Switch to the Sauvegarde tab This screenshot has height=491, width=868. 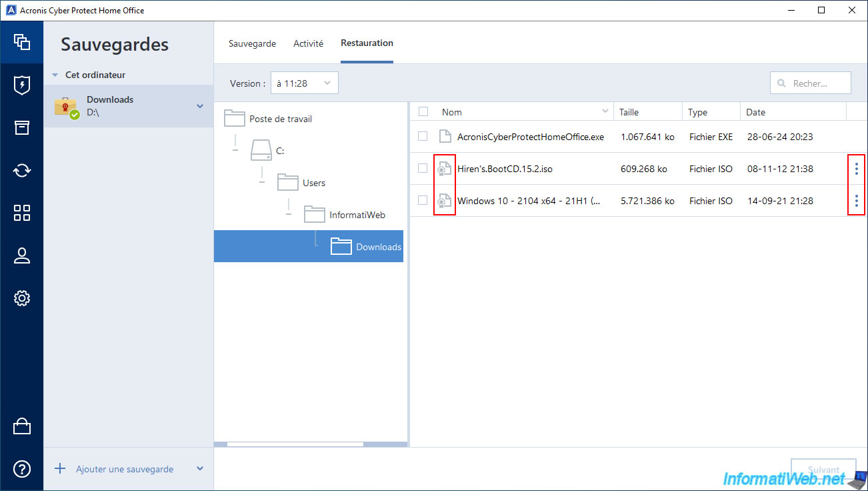pos(252,43)
